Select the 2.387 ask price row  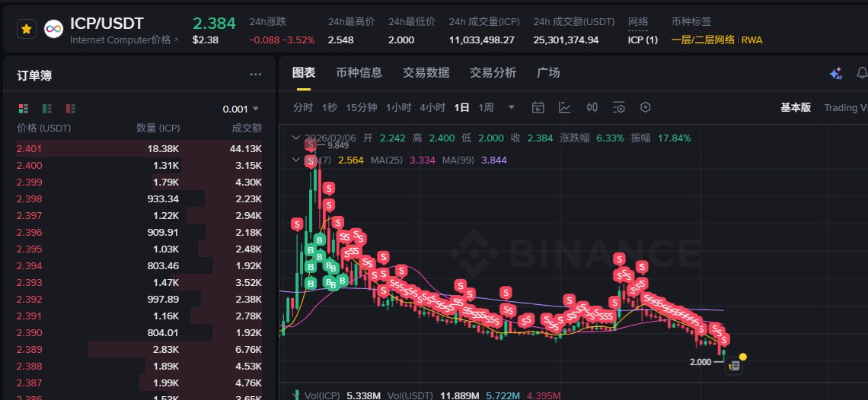coord(139,383)
